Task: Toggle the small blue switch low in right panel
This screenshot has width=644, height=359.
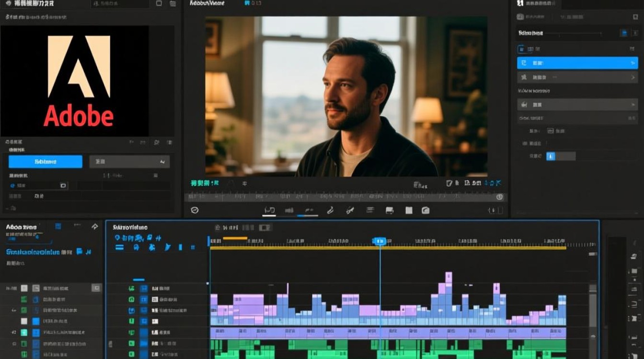Action: tap(551, 156)
